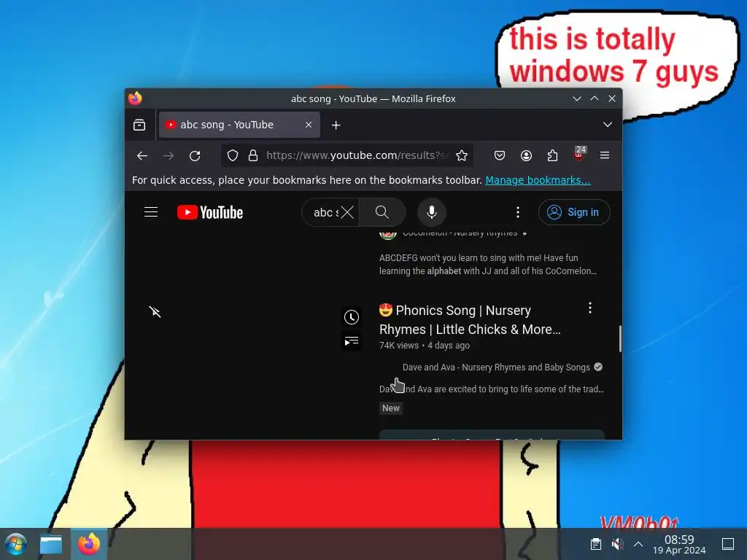View site security via padlock icon

coord(253,156)
